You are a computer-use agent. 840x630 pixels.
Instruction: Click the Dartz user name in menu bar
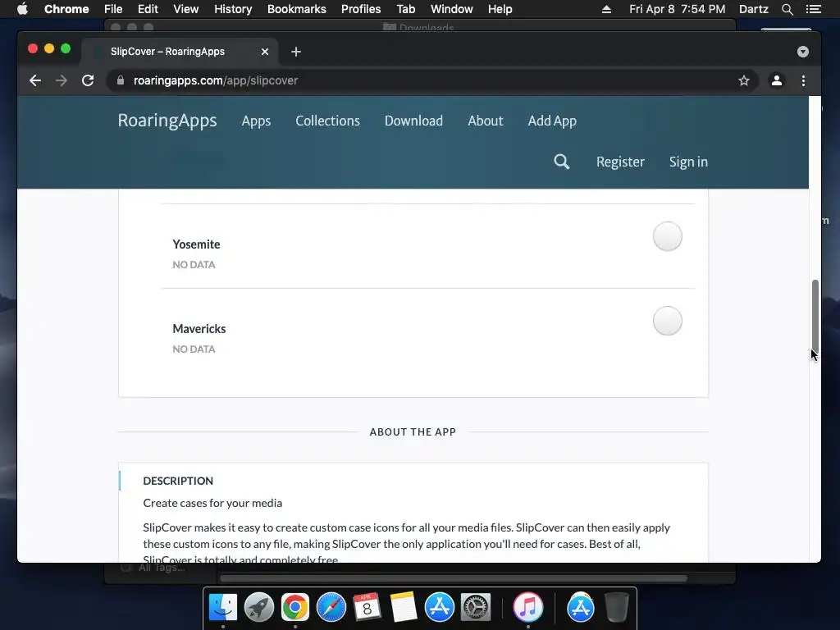(x=753, y=9)
